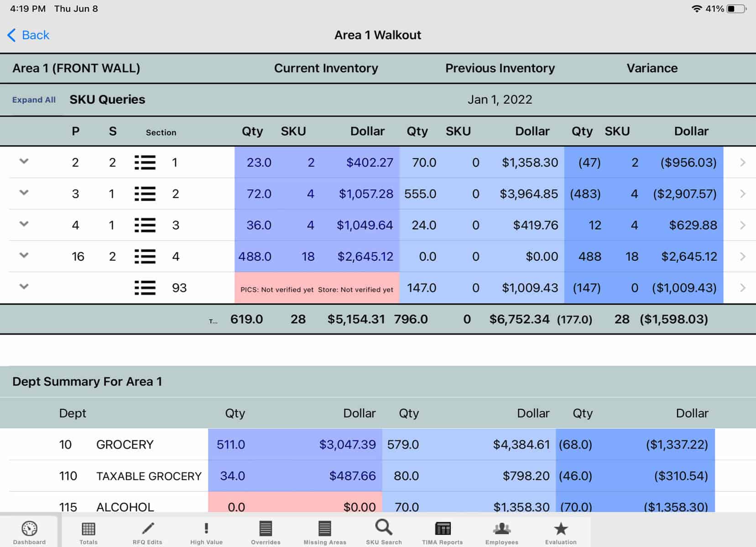Expand all SKU query rows
Screen dimensions: 756x547
click(34, 99)
